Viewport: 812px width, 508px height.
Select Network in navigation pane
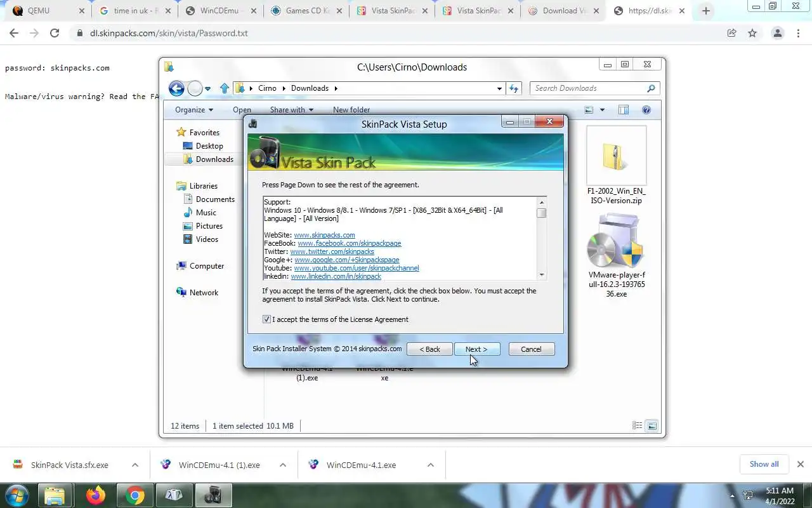204,293
